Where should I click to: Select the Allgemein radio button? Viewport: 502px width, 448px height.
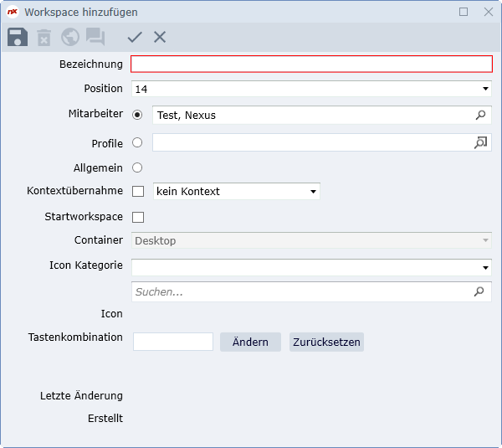(x=138, y=167)
